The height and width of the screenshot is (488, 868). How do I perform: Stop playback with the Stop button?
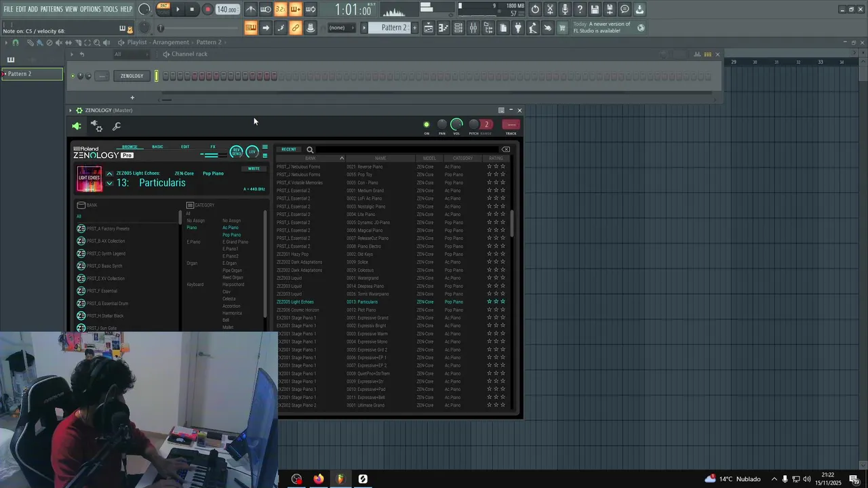pyautogui.click(x=193, y=9)
